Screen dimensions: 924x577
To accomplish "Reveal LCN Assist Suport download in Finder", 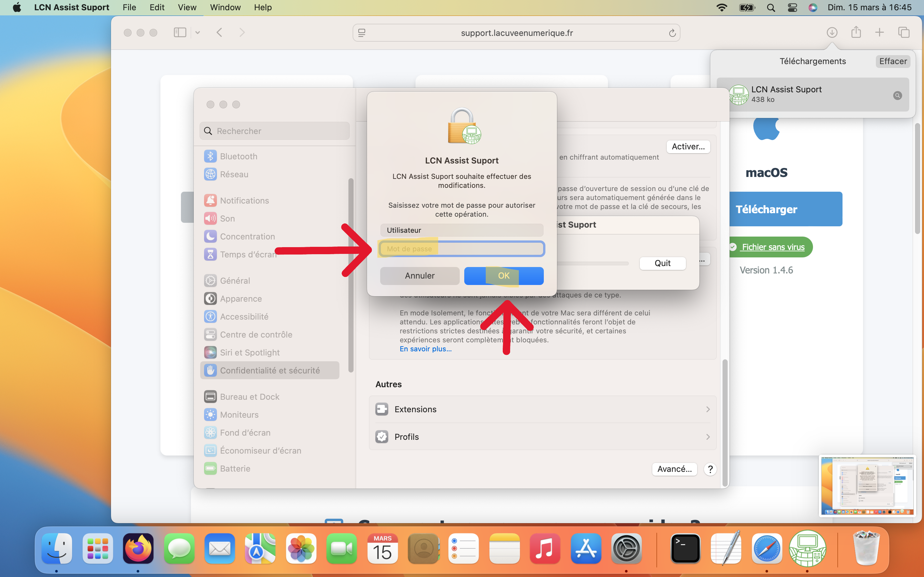I will click(898, 96).
